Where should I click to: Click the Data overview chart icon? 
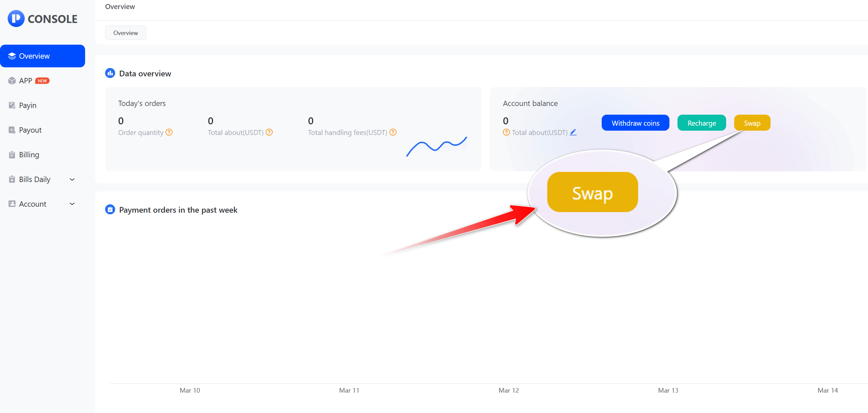(110, 73)
